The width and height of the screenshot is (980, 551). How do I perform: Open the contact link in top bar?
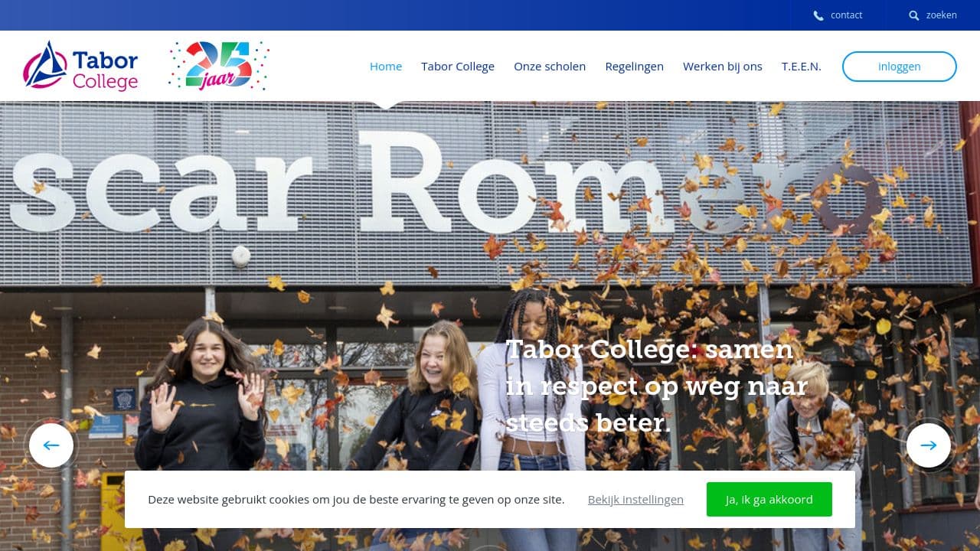846,15
